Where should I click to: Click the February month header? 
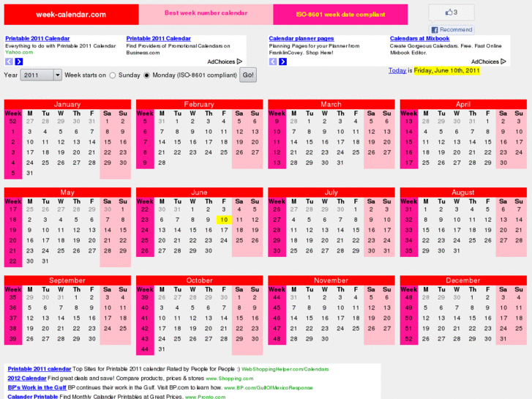(199, 104)
